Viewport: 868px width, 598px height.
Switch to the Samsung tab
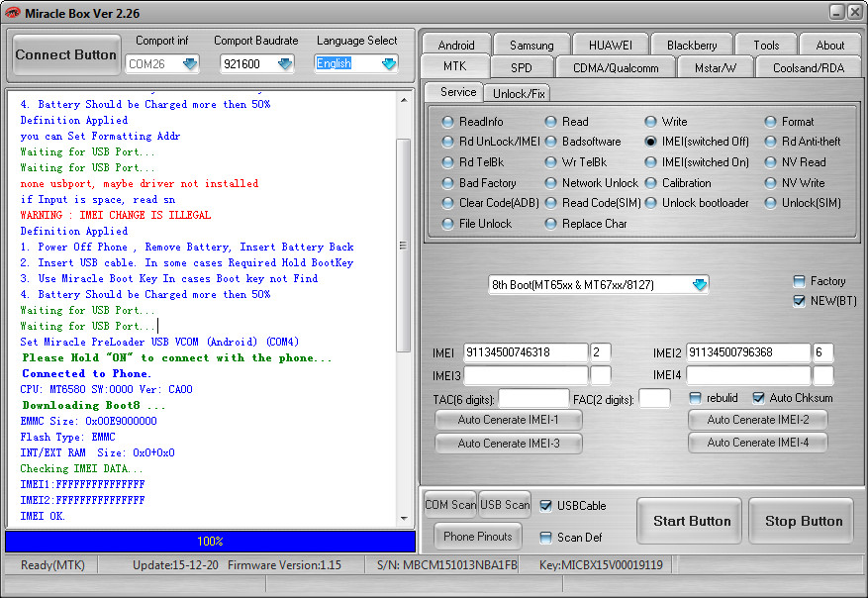[531, 45]
